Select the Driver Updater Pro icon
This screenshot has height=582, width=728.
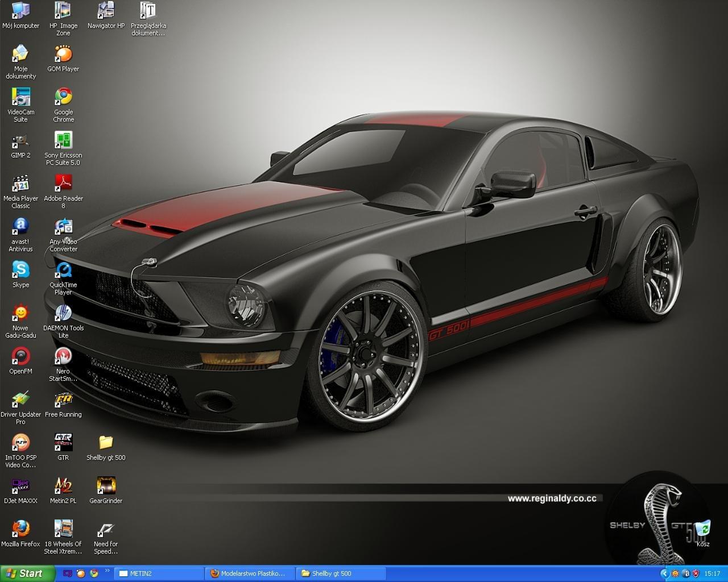21,408
